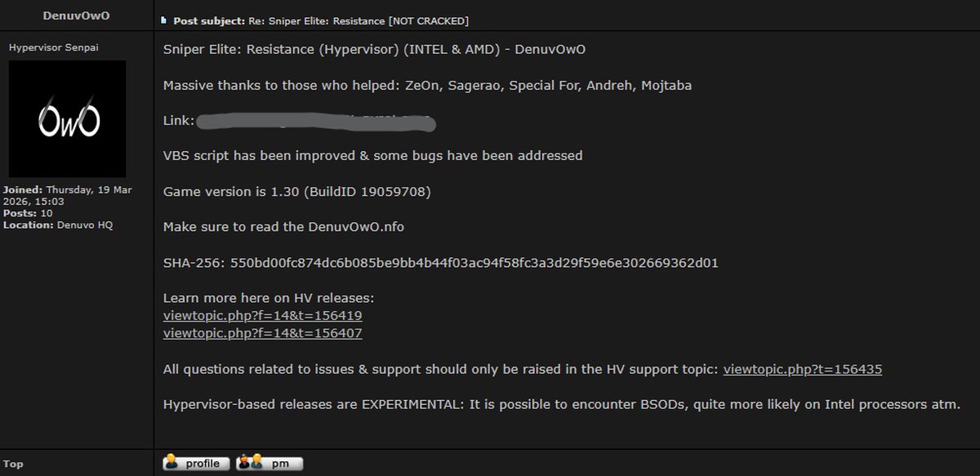Click the Massive thanks credits line
Screen dimensions: 980x476
[427, 85]
